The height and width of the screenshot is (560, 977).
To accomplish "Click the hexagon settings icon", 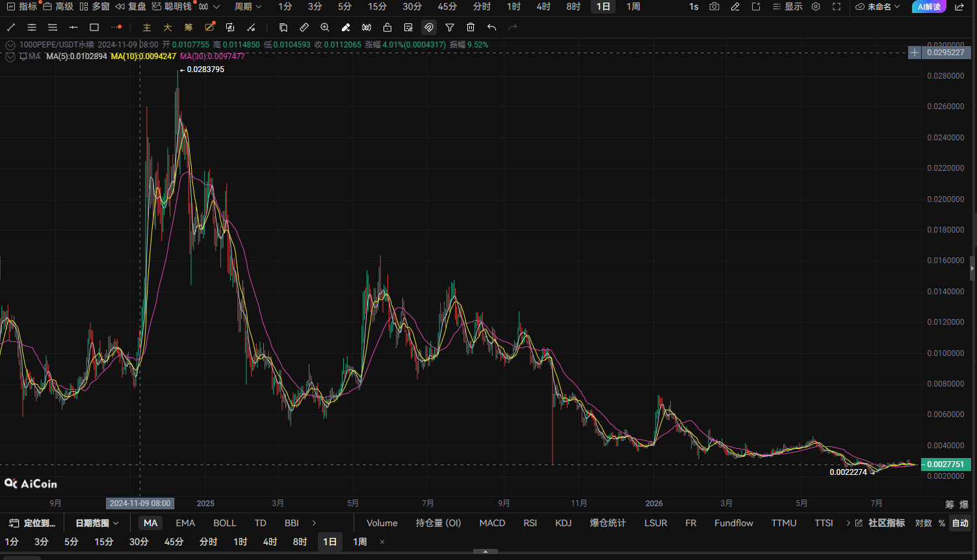I will tap(816, 6).
